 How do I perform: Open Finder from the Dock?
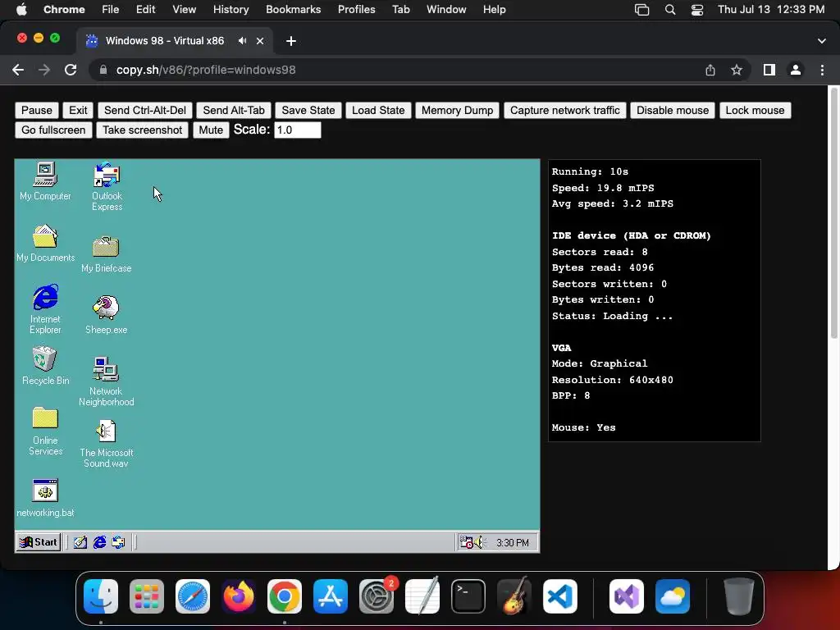[101, 596]
